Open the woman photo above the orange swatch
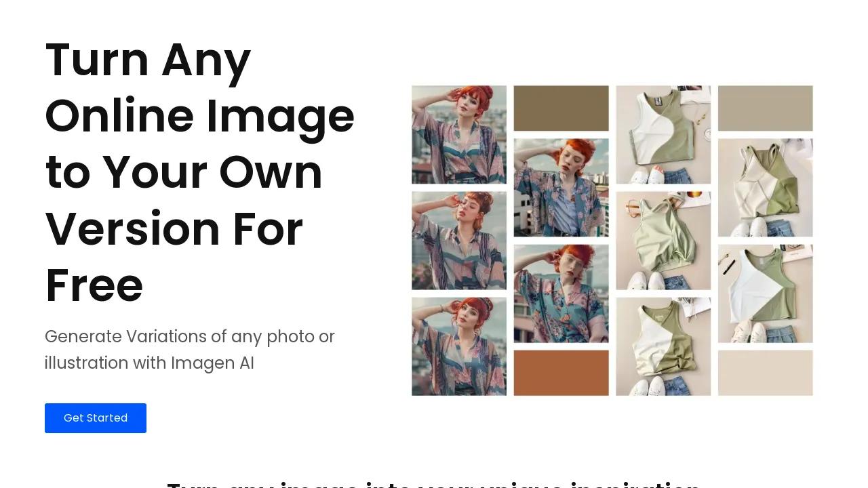 561,293
